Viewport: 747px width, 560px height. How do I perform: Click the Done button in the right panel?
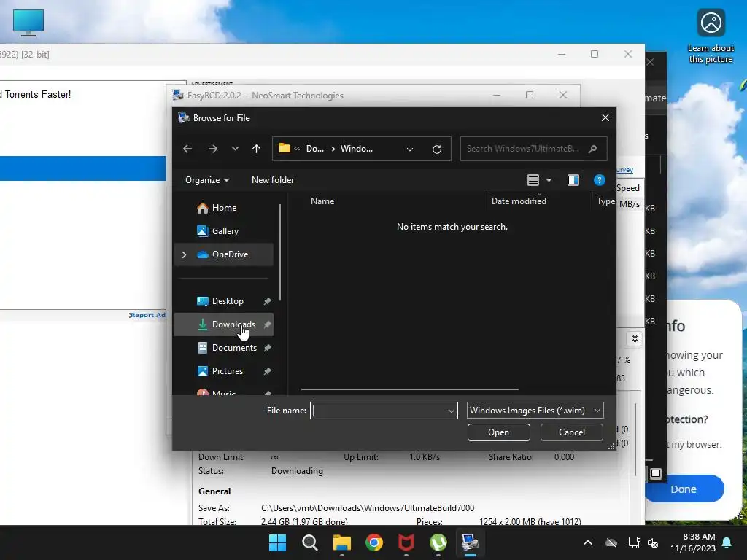point(684,489)
